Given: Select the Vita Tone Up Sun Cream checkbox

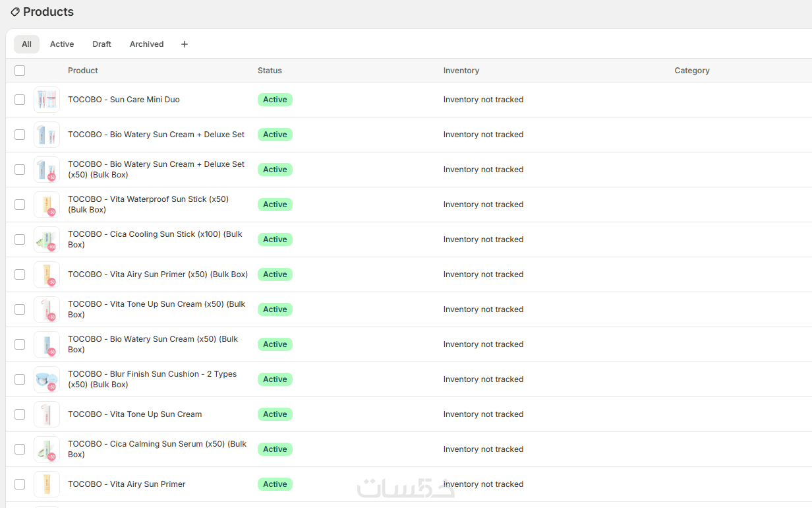Looking at the screenshot, I should tap(20, 414).
